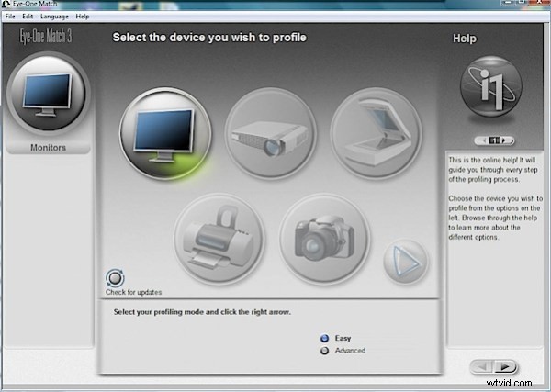The height and width of the screenshot is (392, 551).
Task: Click the 'Select your profiling mode' instruction text
Action: pos(202,312)
